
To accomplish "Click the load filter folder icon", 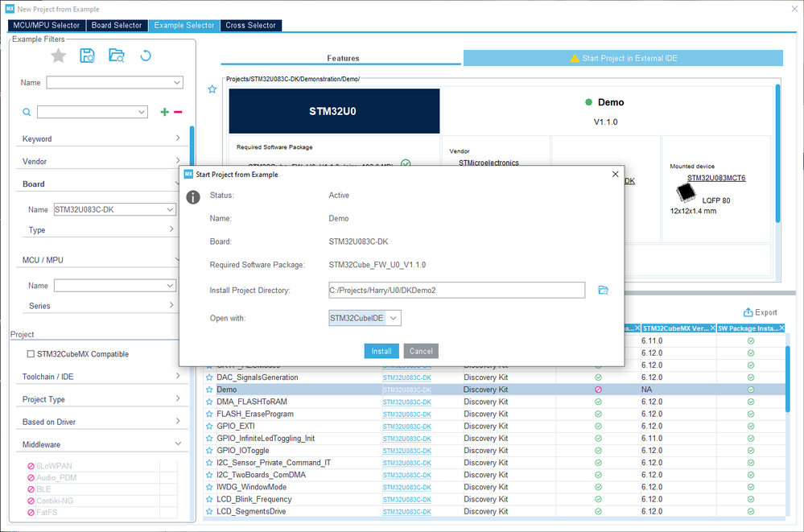I will point(117,56).
